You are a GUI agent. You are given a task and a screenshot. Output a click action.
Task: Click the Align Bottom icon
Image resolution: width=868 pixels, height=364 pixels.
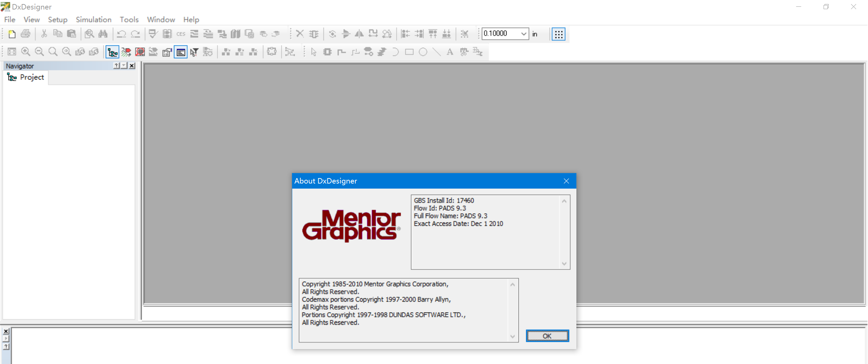(x=446, y=34)
